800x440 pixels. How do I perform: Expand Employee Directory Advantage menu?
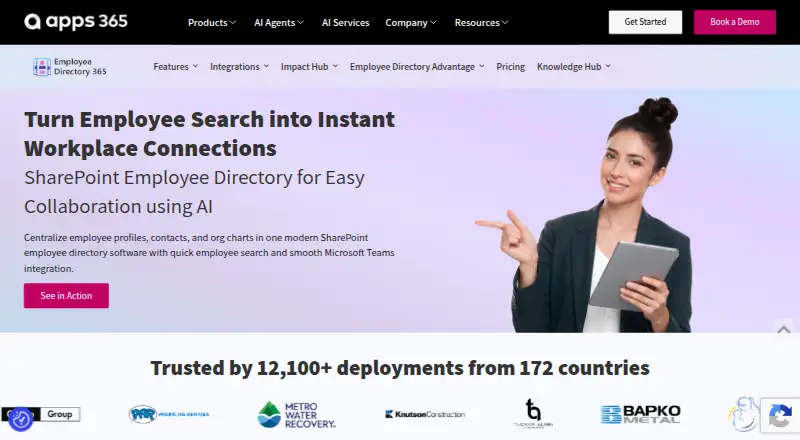417,66
